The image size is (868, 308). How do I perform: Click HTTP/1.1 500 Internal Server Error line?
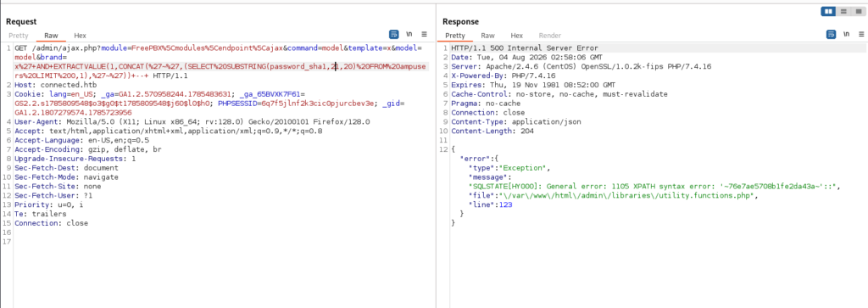pyautogui.click(x=524, y=48)
